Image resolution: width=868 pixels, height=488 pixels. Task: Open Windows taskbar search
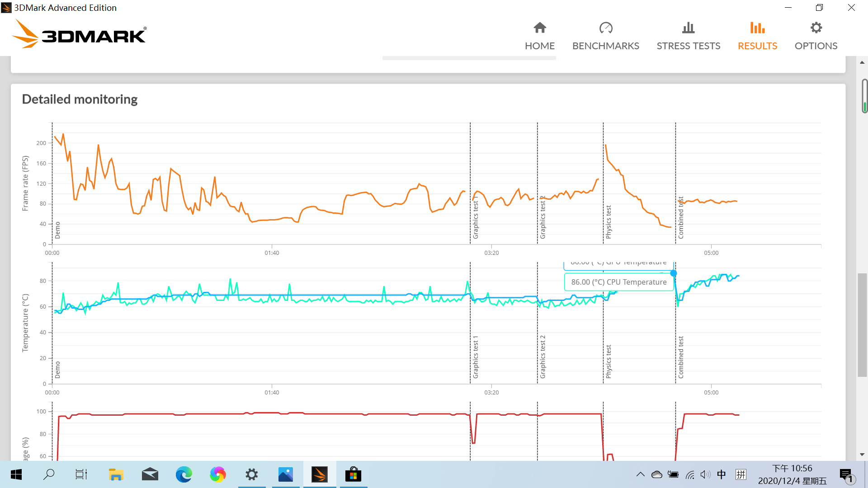point(49,474)
